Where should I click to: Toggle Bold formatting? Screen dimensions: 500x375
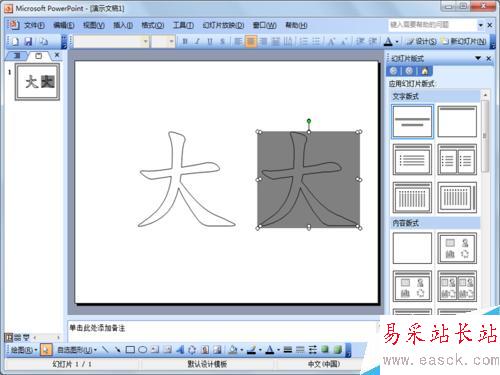[185, 42]
